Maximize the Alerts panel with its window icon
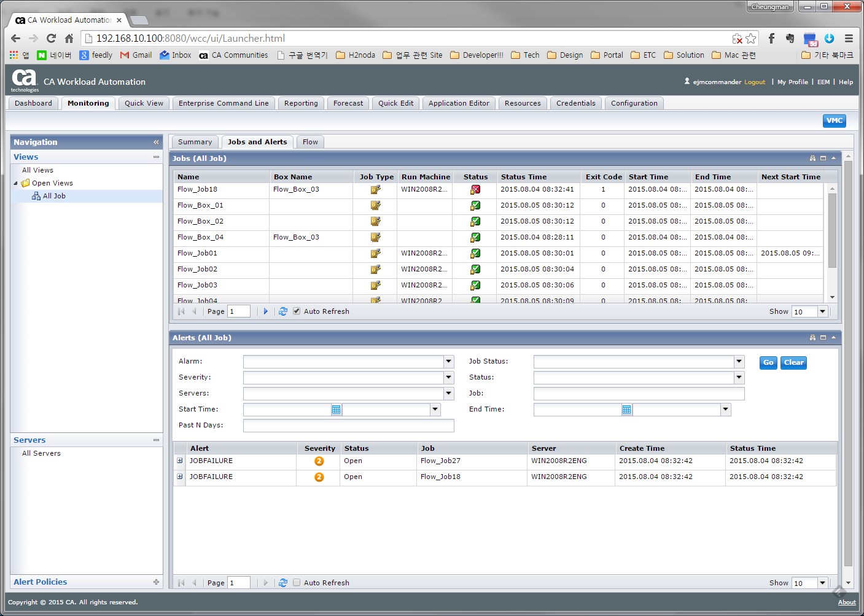This screenshot has width=864, height=616. [823, 338]
